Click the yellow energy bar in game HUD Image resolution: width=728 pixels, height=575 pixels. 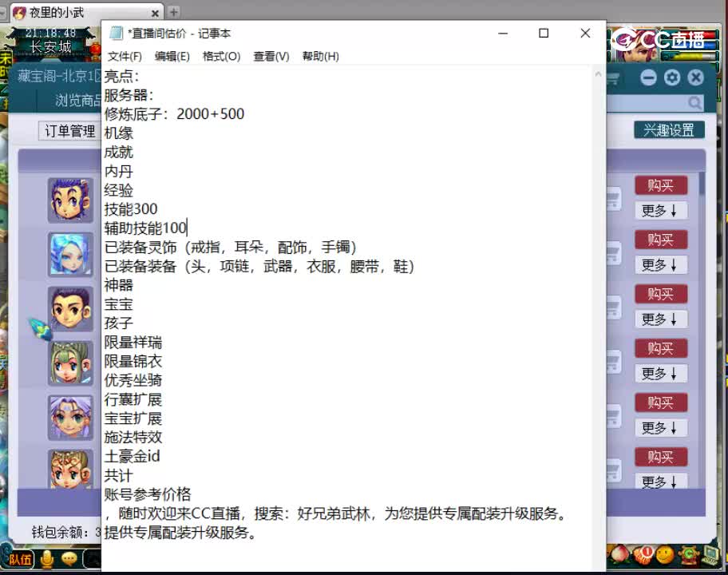(690, 57)
